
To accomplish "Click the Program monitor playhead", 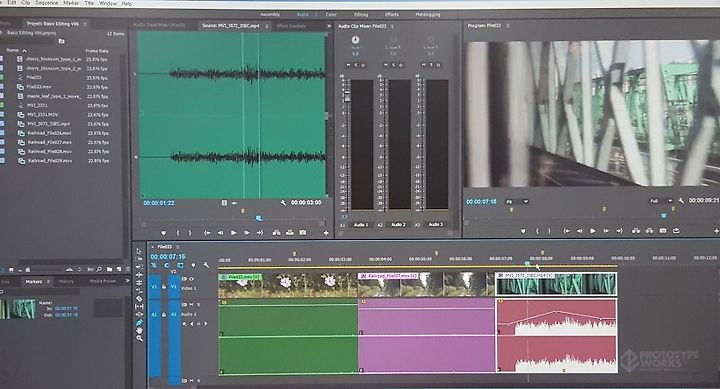I will pyautogui.click(x=664, y=215).
